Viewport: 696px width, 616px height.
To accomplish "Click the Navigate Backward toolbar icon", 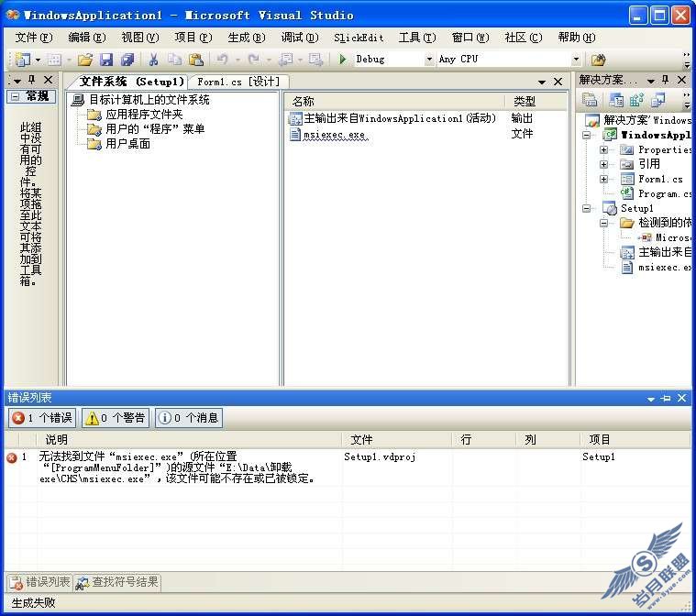I will tap(285, 59).
